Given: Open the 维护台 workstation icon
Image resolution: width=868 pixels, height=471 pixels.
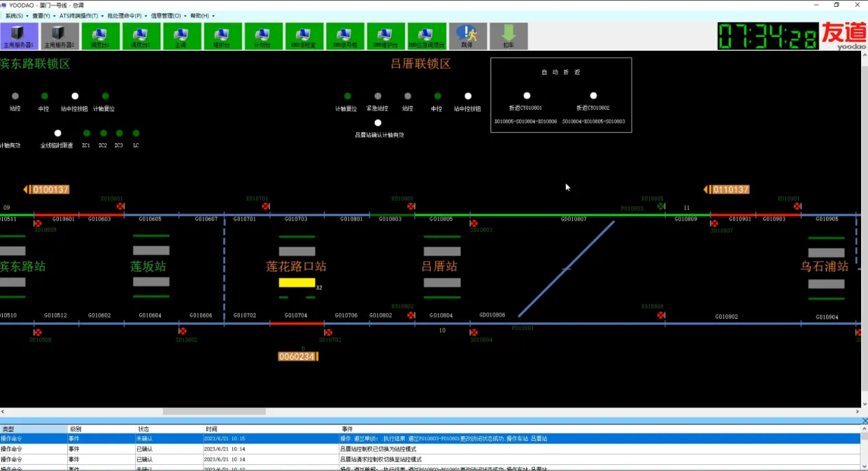Looking at the screenshot, I should coord(222,36).
